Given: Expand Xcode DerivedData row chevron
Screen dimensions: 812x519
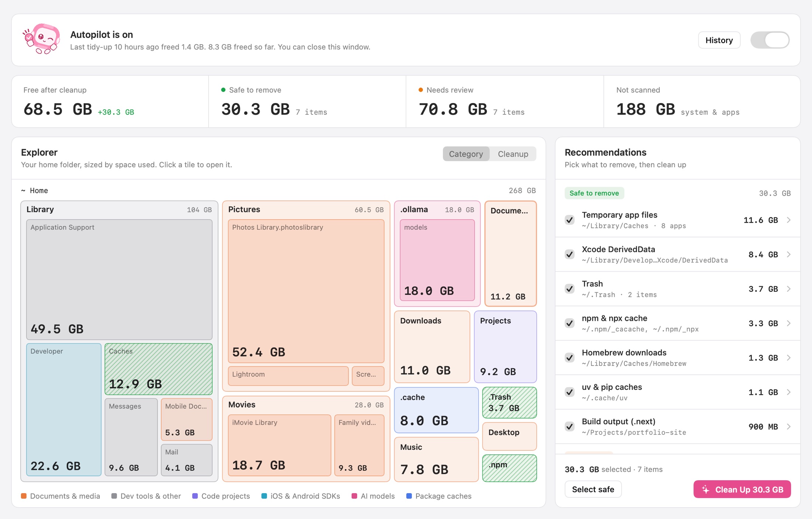Looking at the screenshot, I should [x=789, y=254].
